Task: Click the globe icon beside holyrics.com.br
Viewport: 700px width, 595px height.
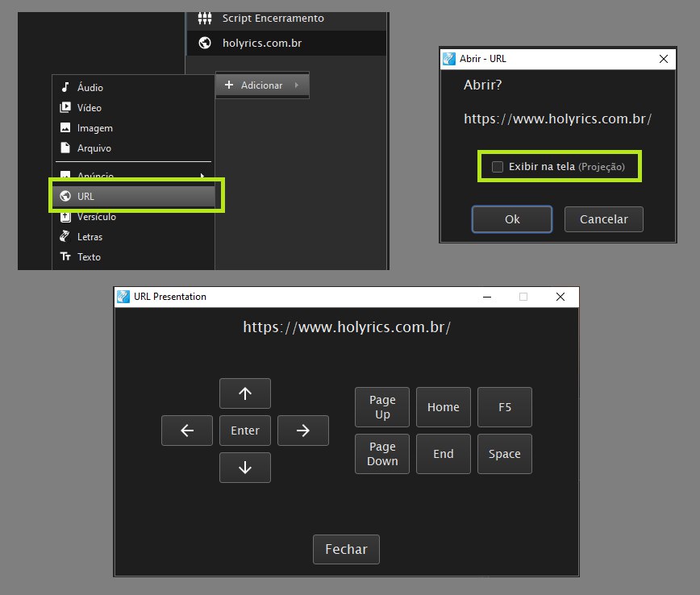Action: tap(204, 43)
